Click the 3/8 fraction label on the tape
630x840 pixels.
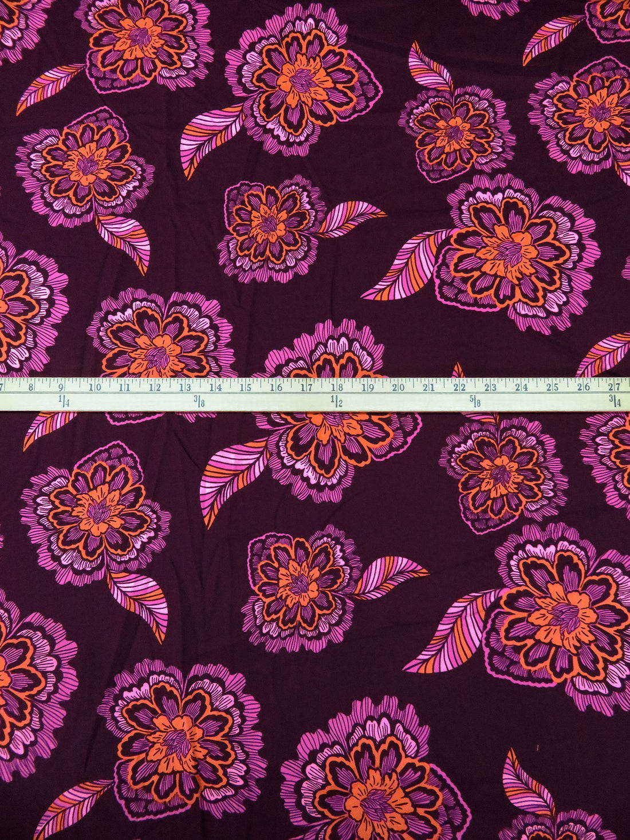tap(199, 401)
